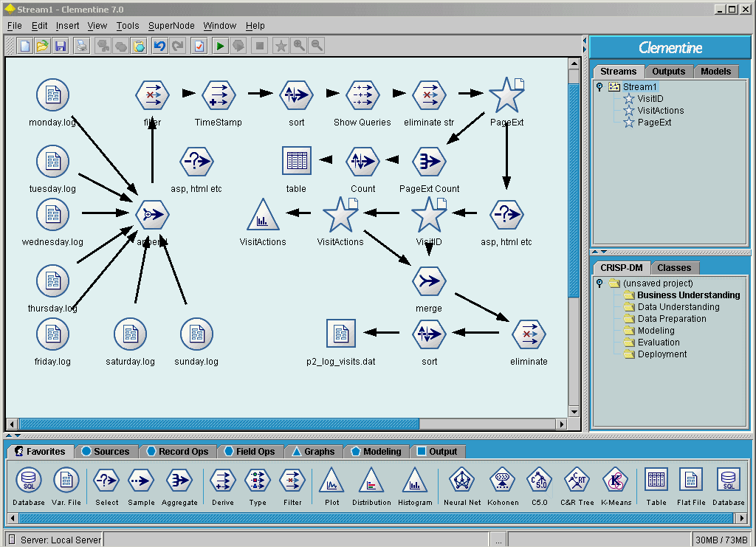Select the TimeStamp derive node
Viewport: 756px width, 547px height.
(219, 95)
